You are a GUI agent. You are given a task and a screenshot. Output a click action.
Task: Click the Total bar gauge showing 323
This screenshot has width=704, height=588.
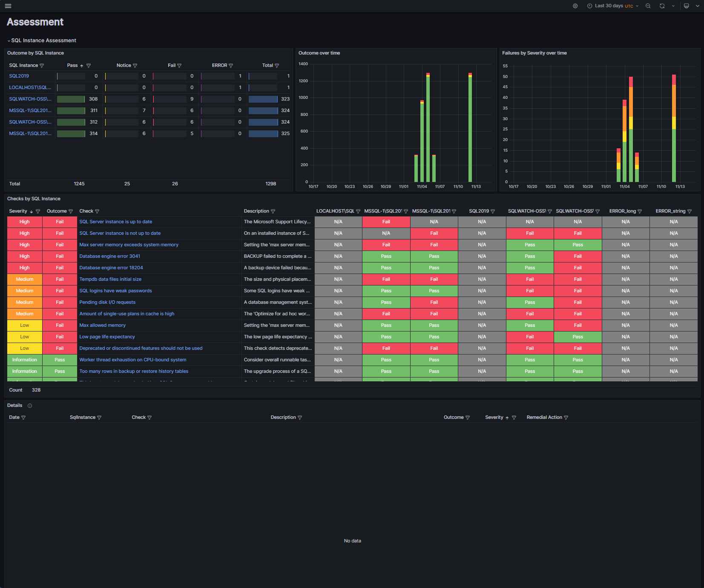(x=263, y=99)
